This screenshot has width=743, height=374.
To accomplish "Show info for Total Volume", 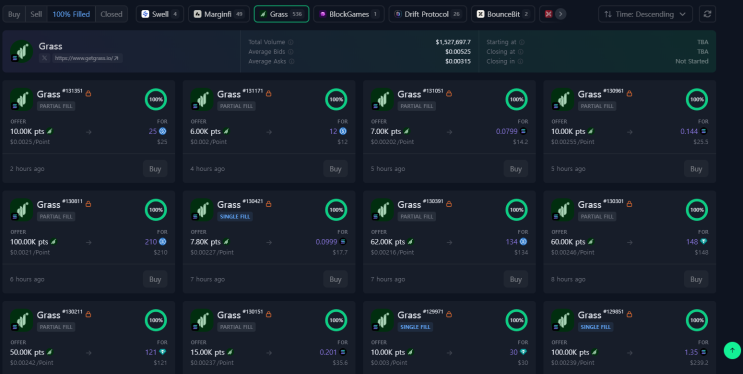I will point(290,42).
